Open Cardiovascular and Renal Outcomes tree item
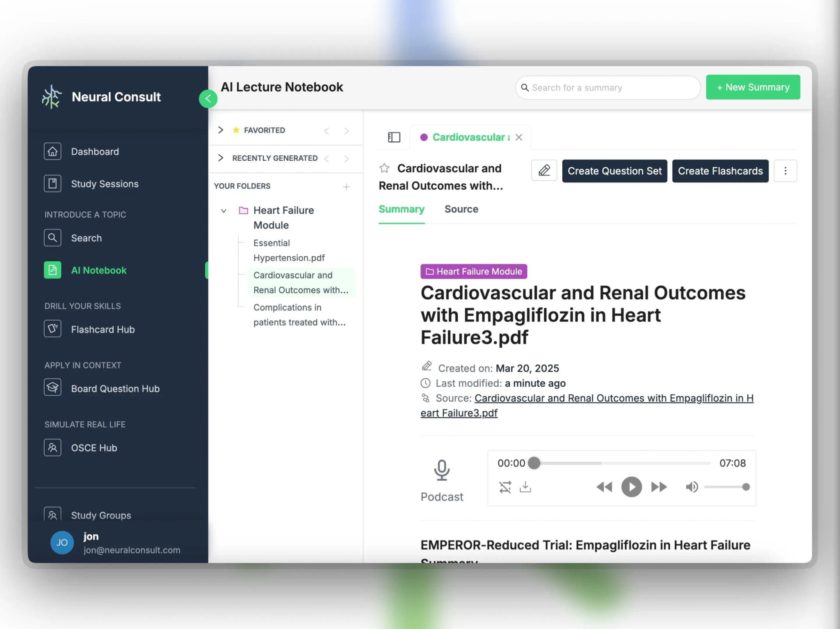 (301, 283)
